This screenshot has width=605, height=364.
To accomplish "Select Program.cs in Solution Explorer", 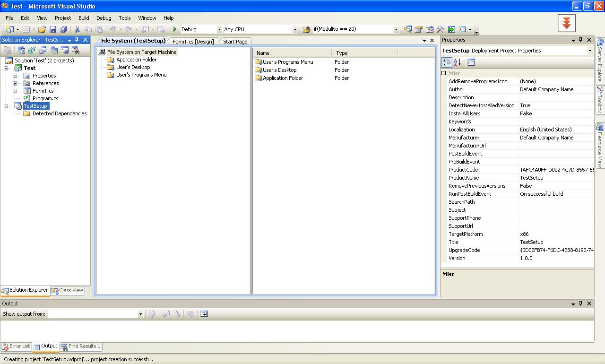I will [45, 98].
